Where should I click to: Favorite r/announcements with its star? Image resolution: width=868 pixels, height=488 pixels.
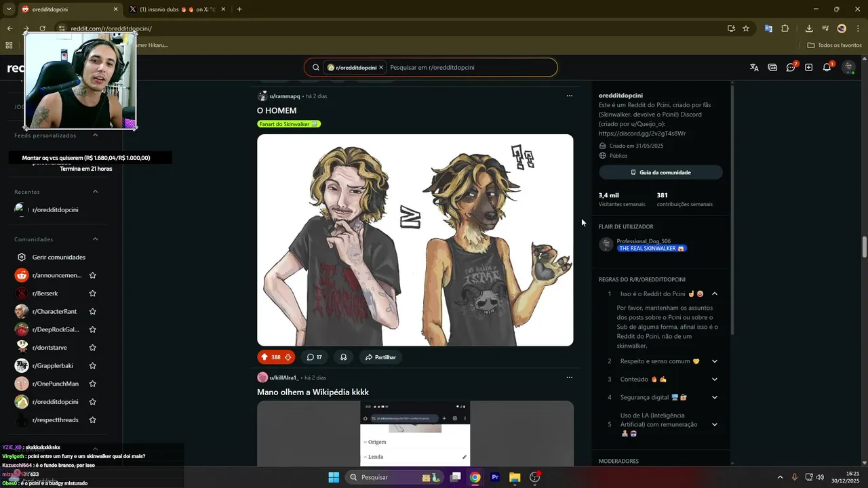click(x=92, y=275)
